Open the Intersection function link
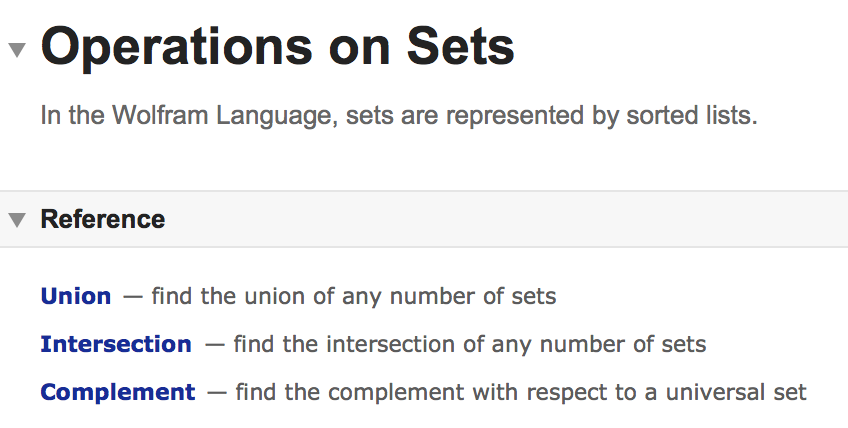Image resolution: width=848 pixels, height=428 pixels. click(x=116, y=344)
